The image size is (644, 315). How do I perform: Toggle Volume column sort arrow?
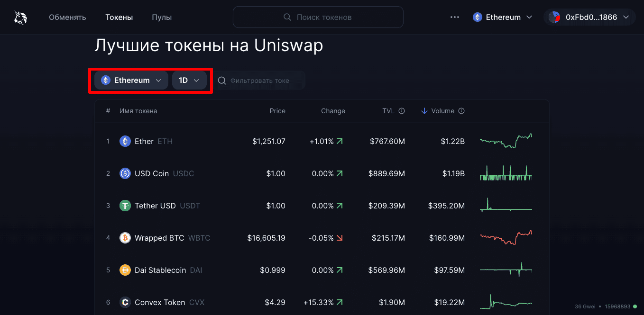tap(424, 111)
